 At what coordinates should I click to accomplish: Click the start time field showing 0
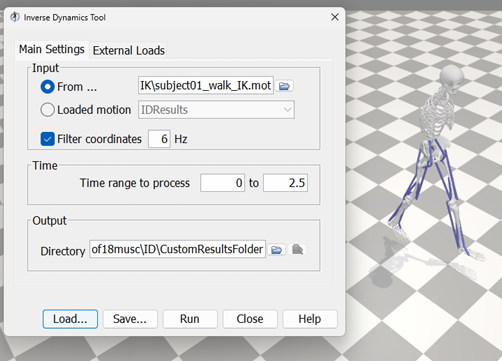[222, 183]
